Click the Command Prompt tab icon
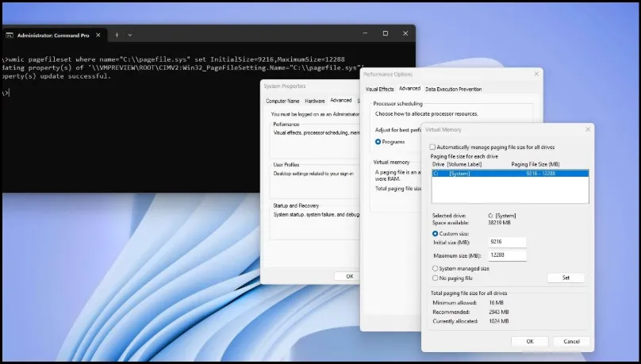This screenshot has width=641, height=364. click(x=10, y=36)
